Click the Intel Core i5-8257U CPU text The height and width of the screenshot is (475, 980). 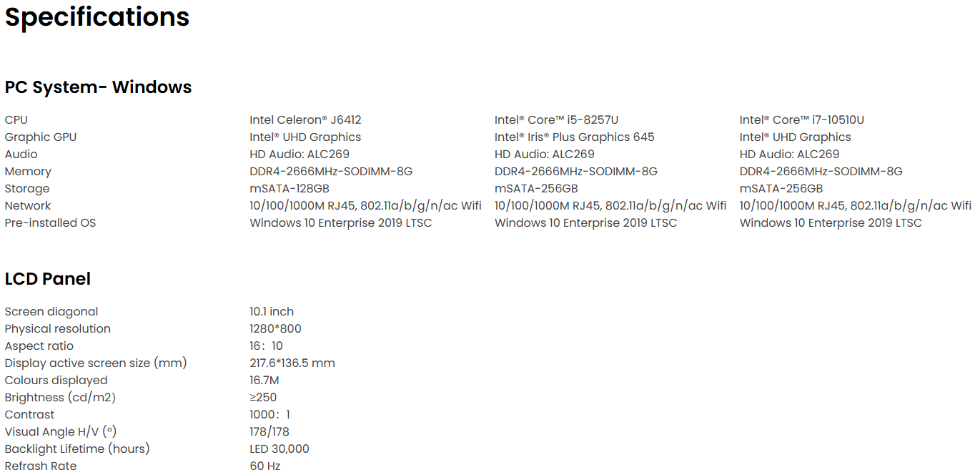556,120
